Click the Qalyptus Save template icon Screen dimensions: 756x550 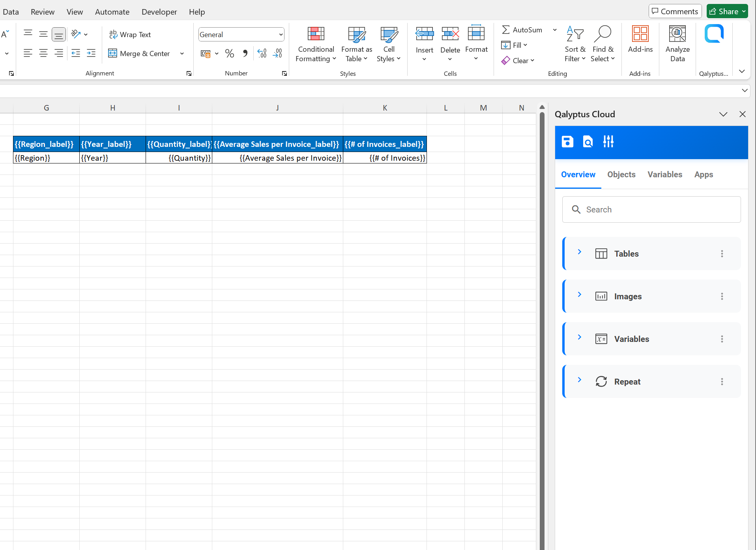pos(567,141)
